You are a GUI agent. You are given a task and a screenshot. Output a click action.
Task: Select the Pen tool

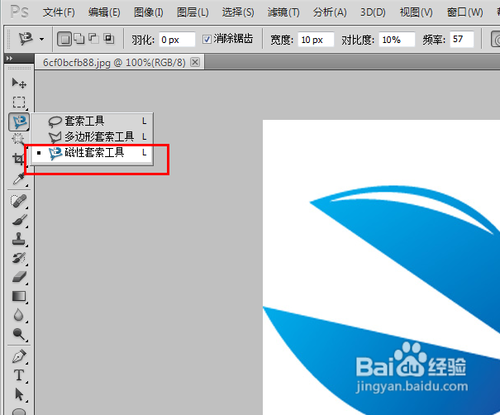pos(19,357)
